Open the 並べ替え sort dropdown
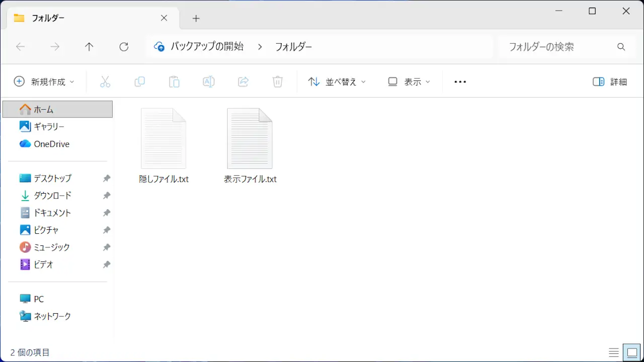Image resolution: width=644 pixels, height=362 pixels. pyautogui.click(x=337, y=81)
